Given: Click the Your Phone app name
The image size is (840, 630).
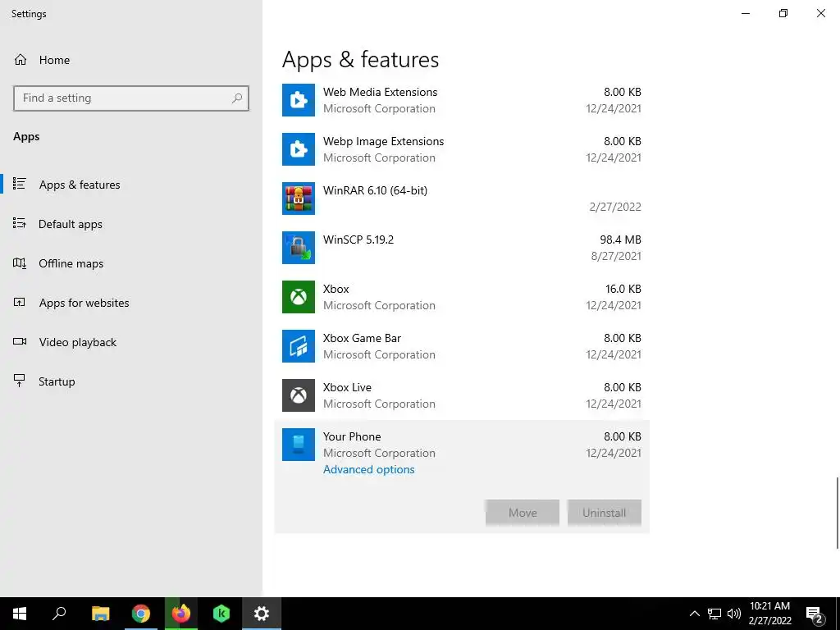Looking at the screenshot, I should coord(352,436).
